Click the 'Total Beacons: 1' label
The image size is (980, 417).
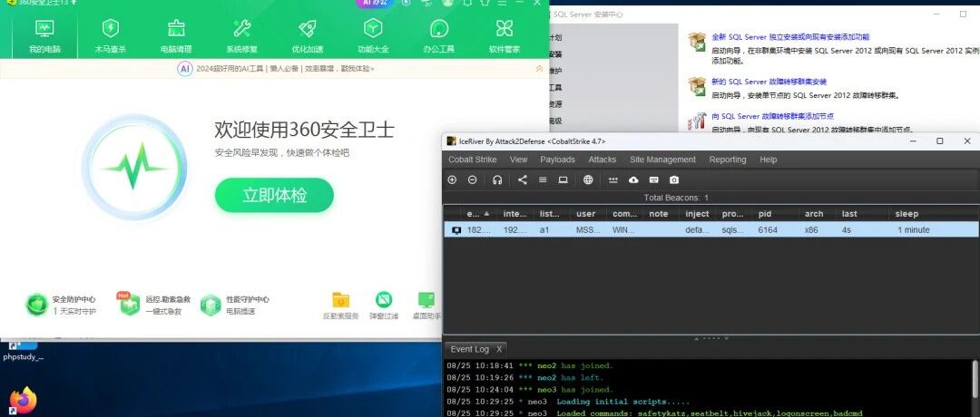pyautogui.click(x=676, y=198)
